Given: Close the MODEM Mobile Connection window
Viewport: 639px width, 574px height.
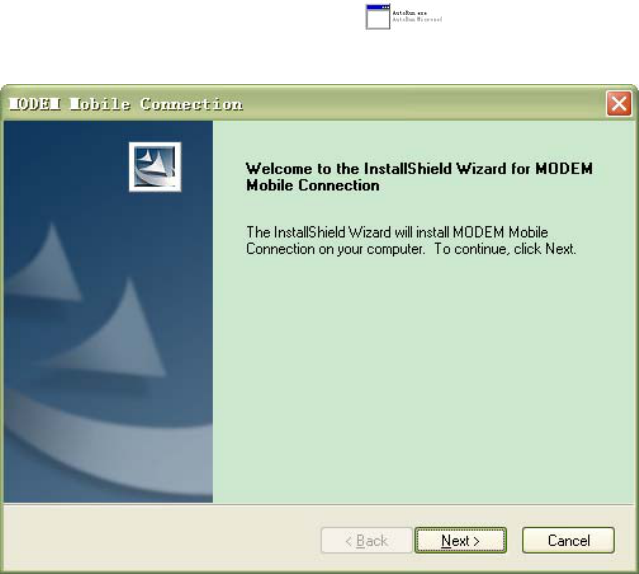Looking at the screenshot, I should pos(618,104).
